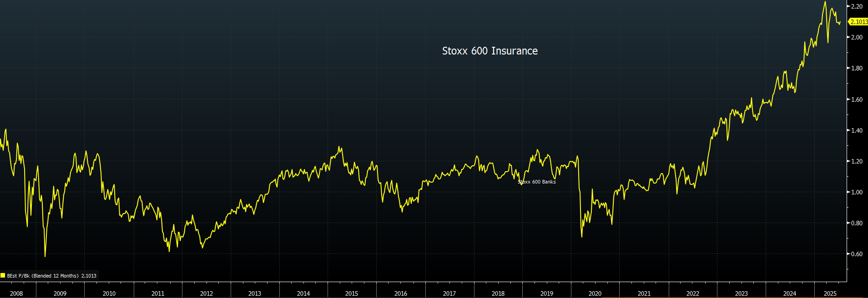Image resolution: width=868 pixels, height=298 pixels.
Task: Click the 2023 year label on the time axis
Action: (x=742, y=293)
